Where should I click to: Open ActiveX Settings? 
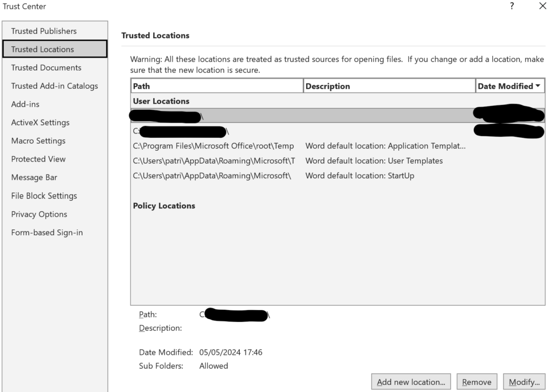click(55, 122)
